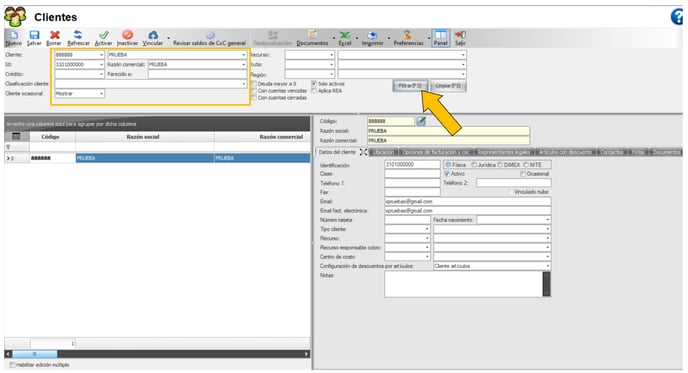Open the Tipo cliente dropdown
The image size is (688, 373).
pyautogui.click(x=427, y=229)
